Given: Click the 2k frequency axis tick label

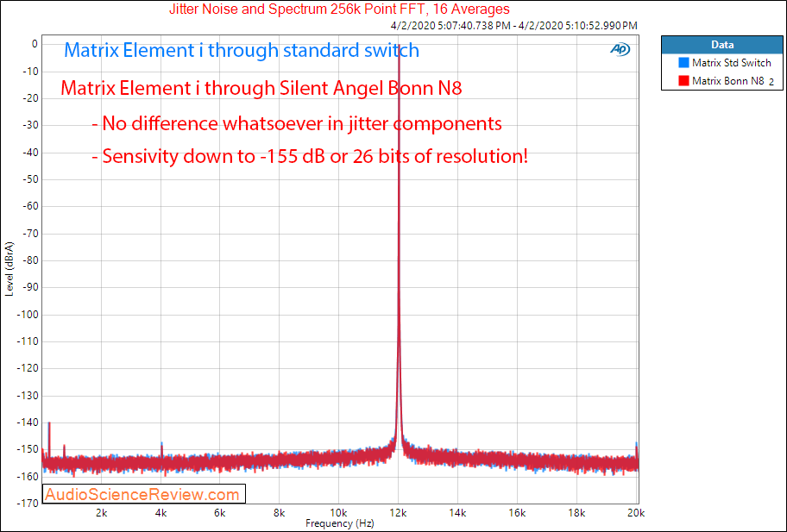Looking at the screenshot, I should tap(101, 513).
